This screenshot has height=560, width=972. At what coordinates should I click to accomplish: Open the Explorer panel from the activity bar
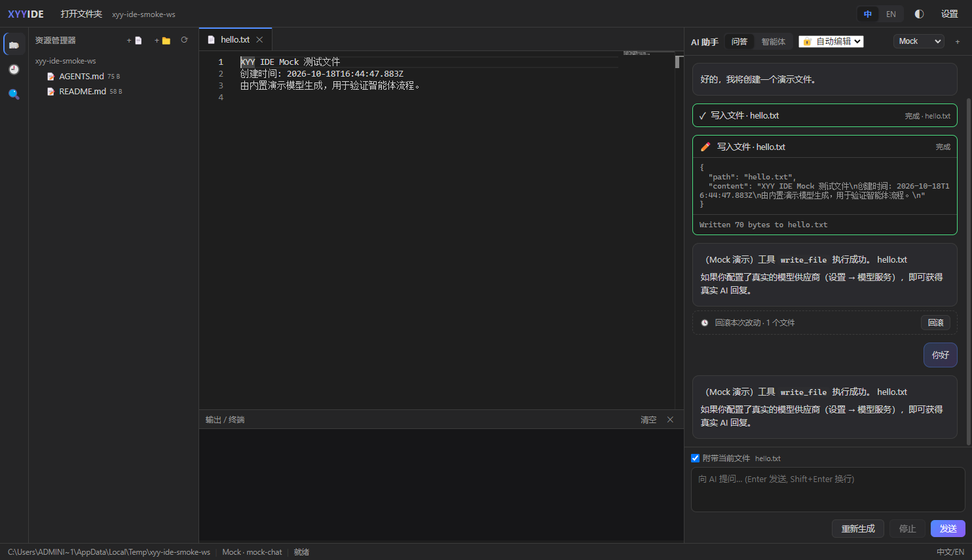[14, 45]
